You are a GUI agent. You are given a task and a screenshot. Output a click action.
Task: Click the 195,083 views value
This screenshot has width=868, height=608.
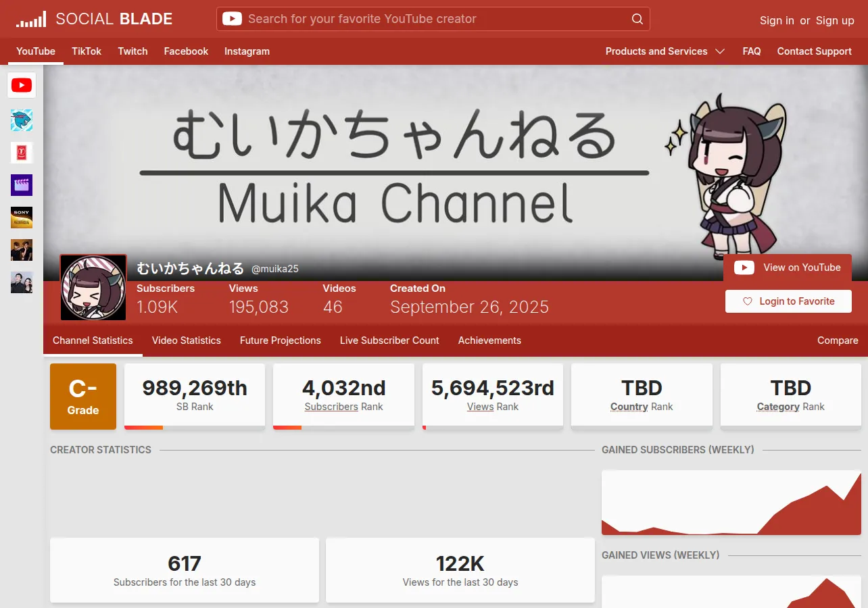(259, 307)
